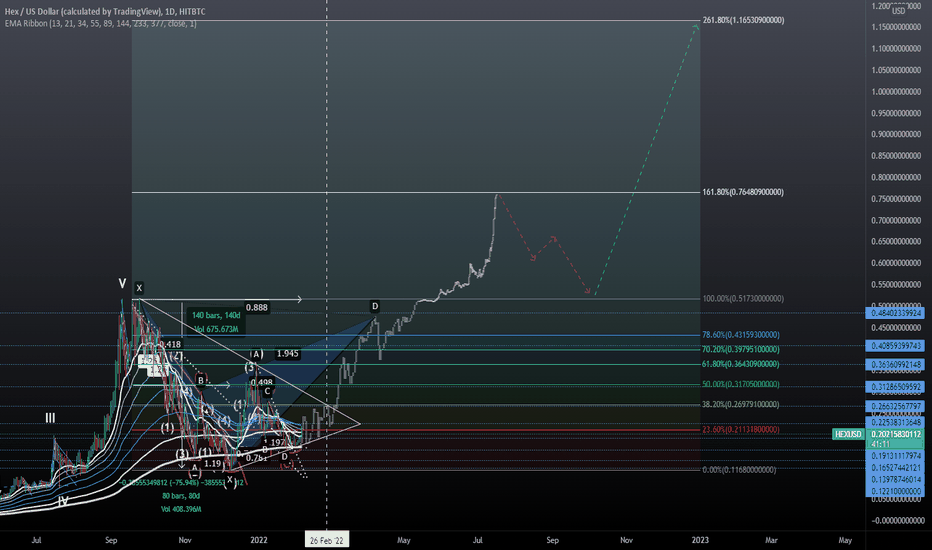Screen dimensions: 932x550
Task: Select the 0.60000000000 price scale tick
Action: pyautogui.click(x=896, y=263)
